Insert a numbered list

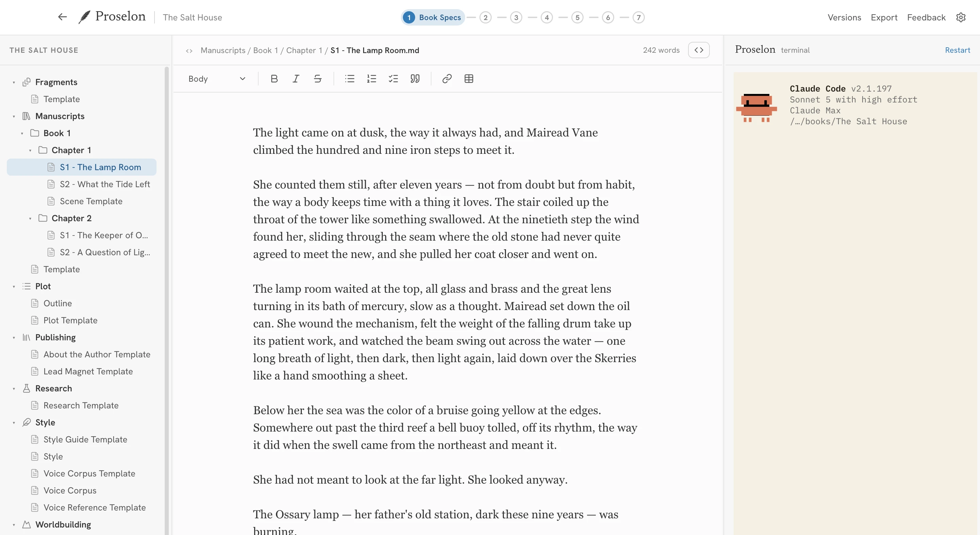coord(371,79)
